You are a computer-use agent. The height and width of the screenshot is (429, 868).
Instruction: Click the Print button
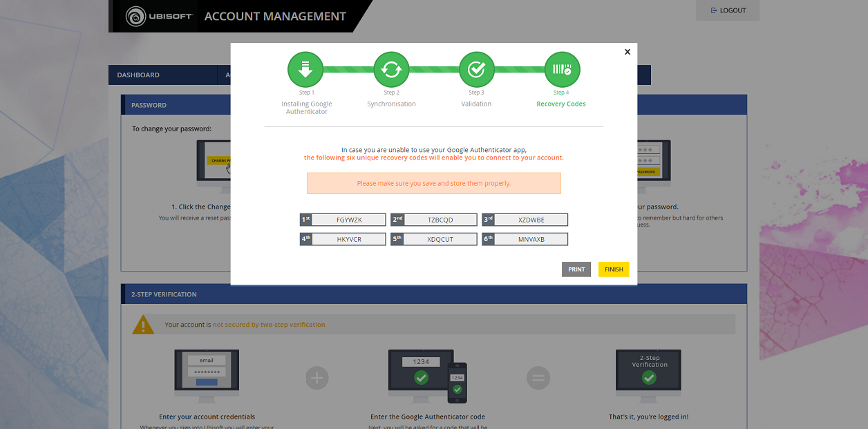576,269
